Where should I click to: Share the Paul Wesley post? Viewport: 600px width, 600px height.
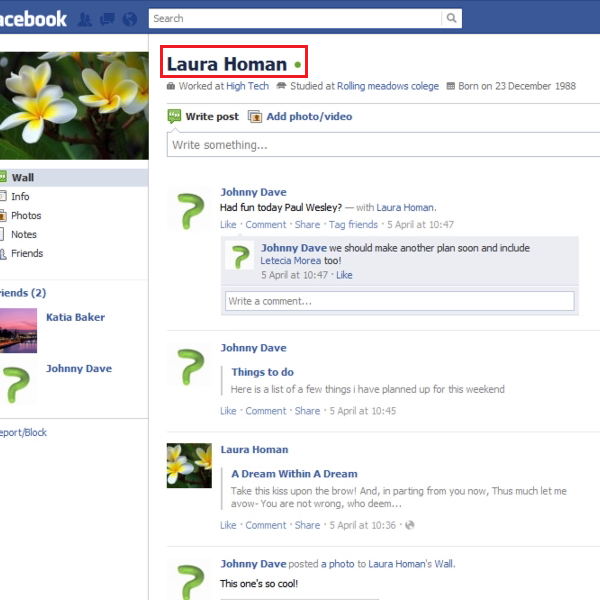307,225
